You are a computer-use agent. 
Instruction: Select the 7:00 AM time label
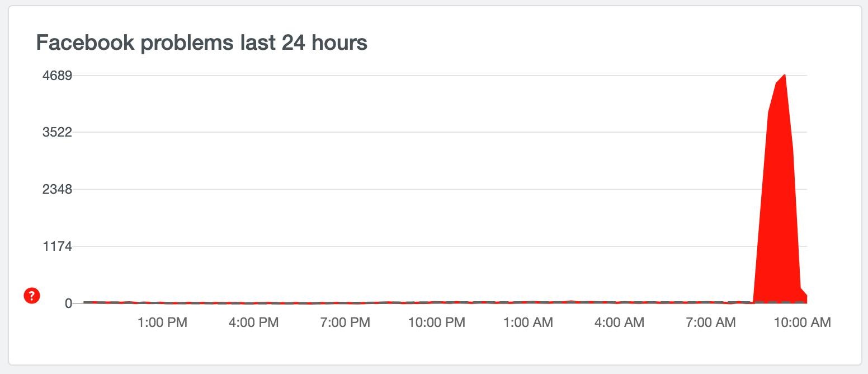711,322
